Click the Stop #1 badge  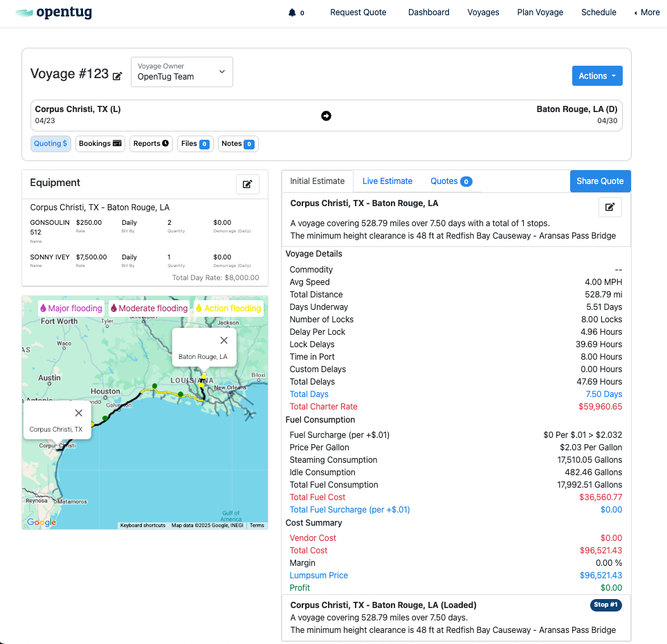pyautogui.click(x=606, y=605)
